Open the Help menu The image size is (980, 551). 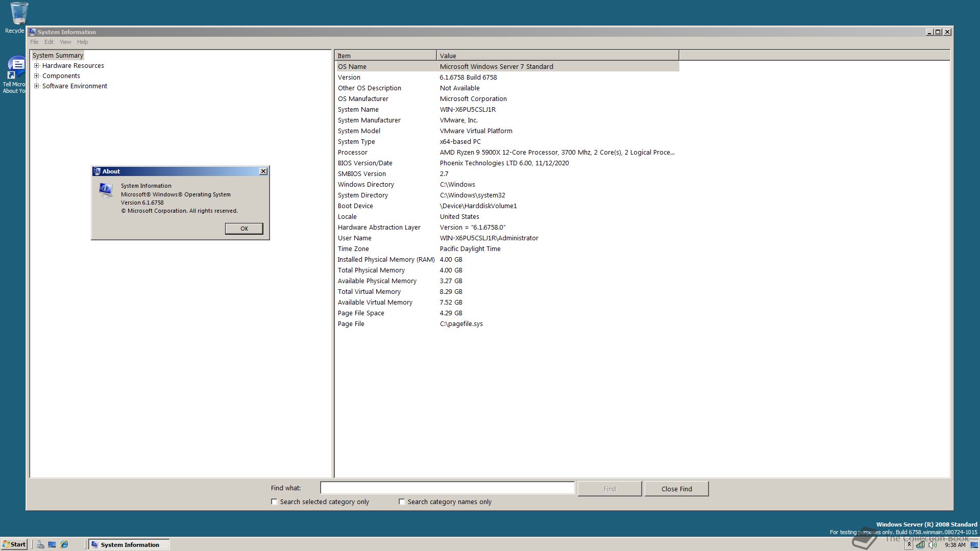click(x=82, y=42)
